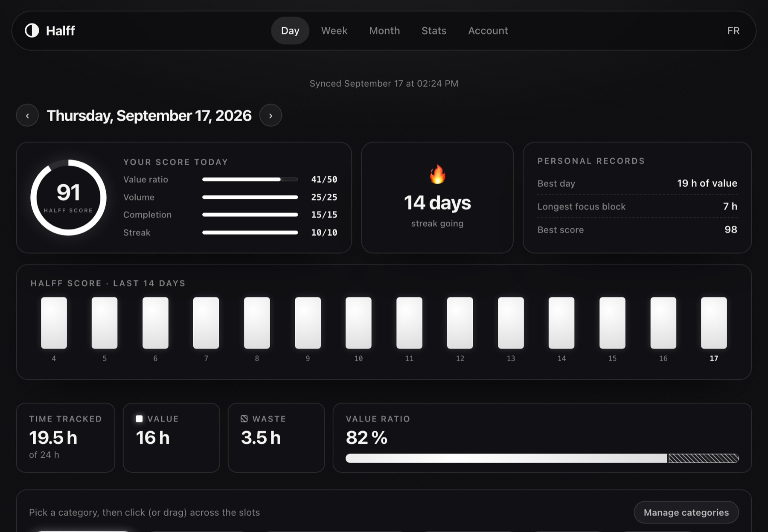Click '19 h of value' record

coord(707,183)
